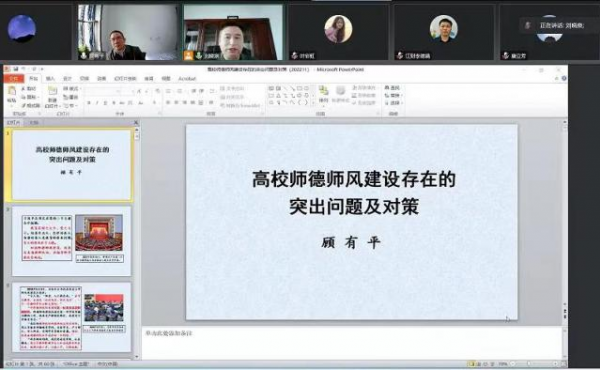The height and width of the screenshot is (370, 600).
Task: Select the second slide thumbnail
Action: point(72,240)
